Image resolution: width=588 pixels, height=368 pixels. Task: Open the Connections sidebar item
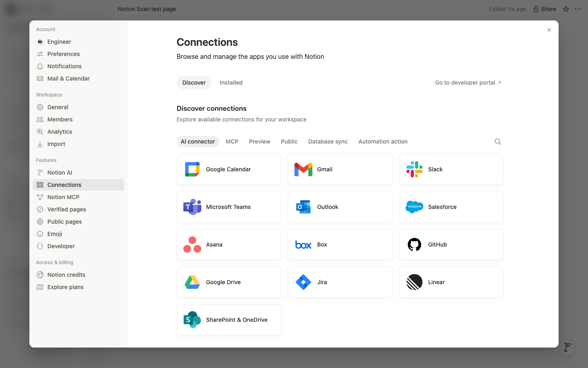tap(78, 185)
